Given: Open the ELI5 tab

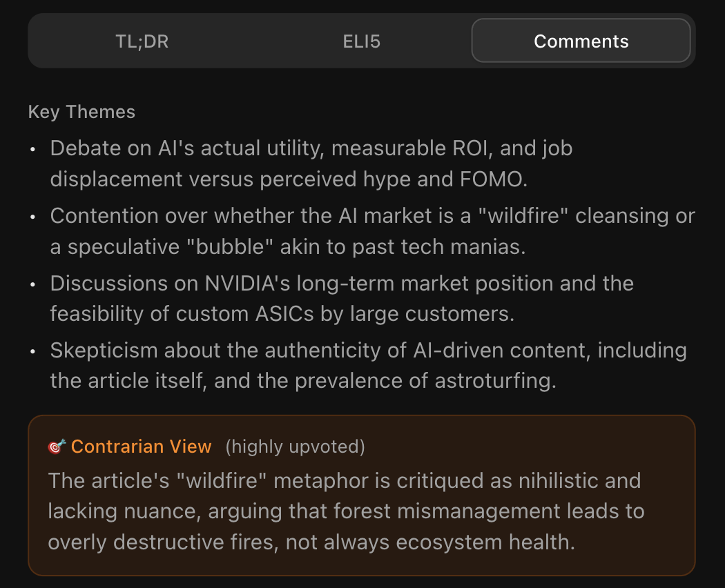Looking at the screenshot, I should (x=362, y=41).
